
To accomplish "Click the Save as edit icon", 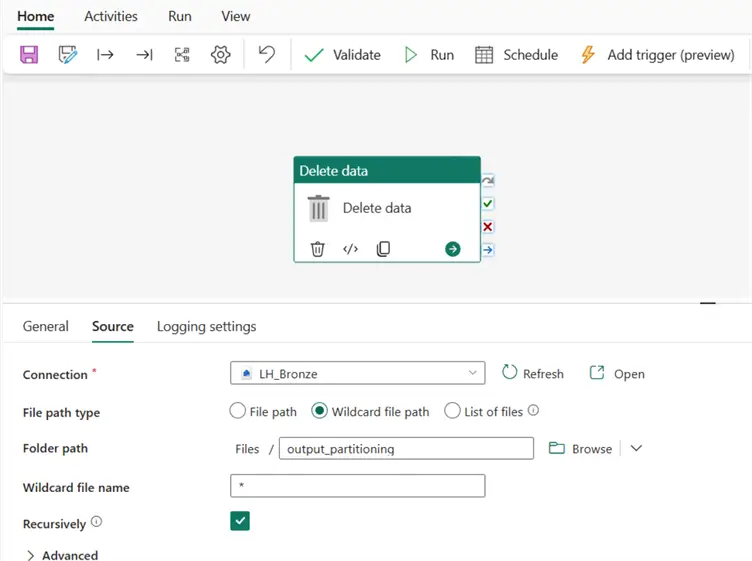I will click(x=68, y=55).
